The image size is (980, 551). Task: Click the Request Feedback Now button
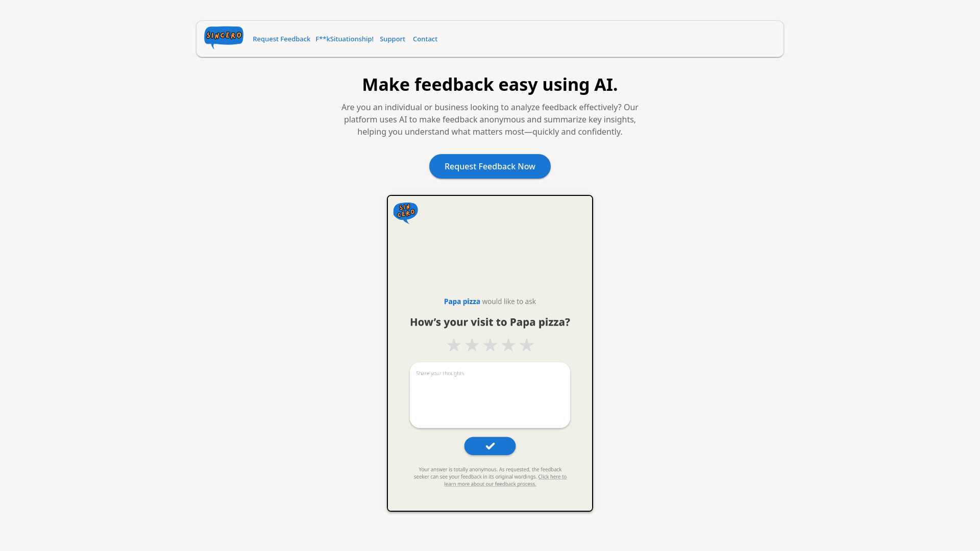pyautogui.click(x=490, y=166)
